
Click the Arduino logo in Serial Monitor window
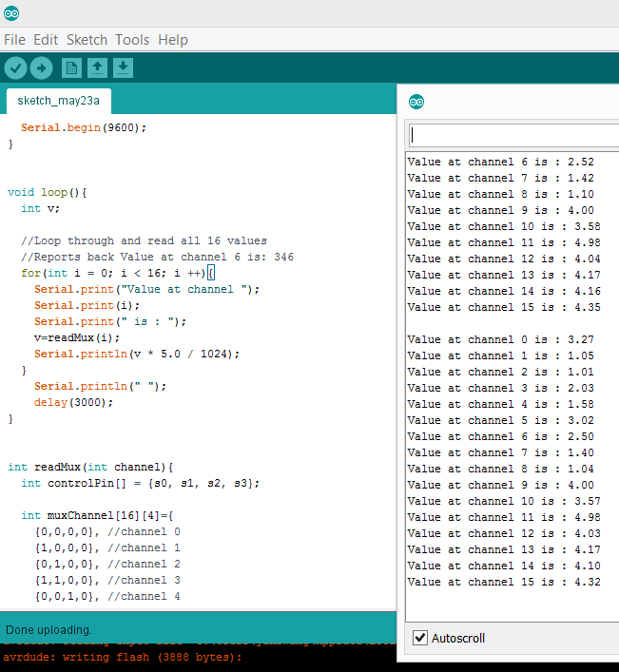click(x=416, y=102)
